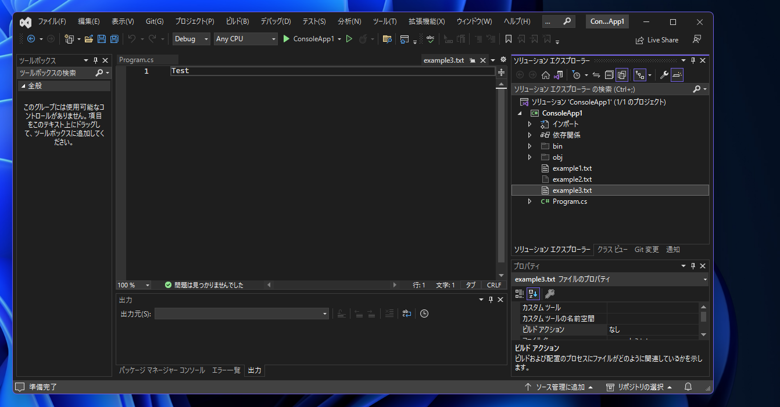780x407 pixels.
Task: Open the Any CPU platform dropdown
Action: coord(245,39)
